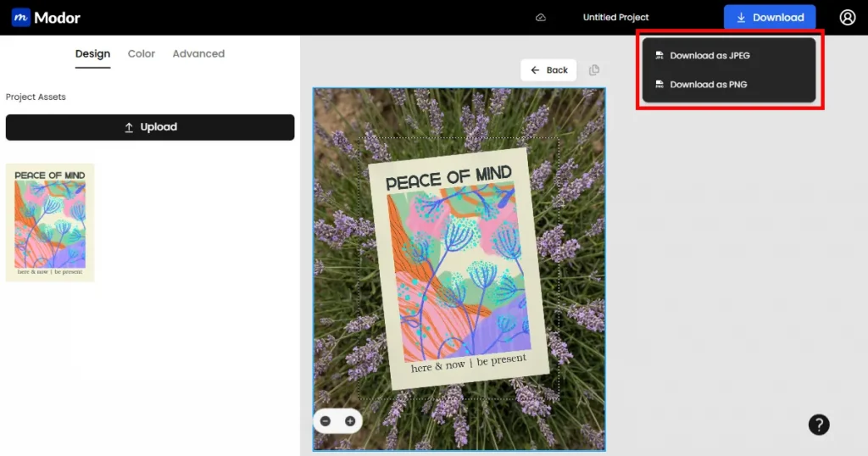
Task: Go back using the Back button
Action: pyautogui.click(x=548, y=70)
